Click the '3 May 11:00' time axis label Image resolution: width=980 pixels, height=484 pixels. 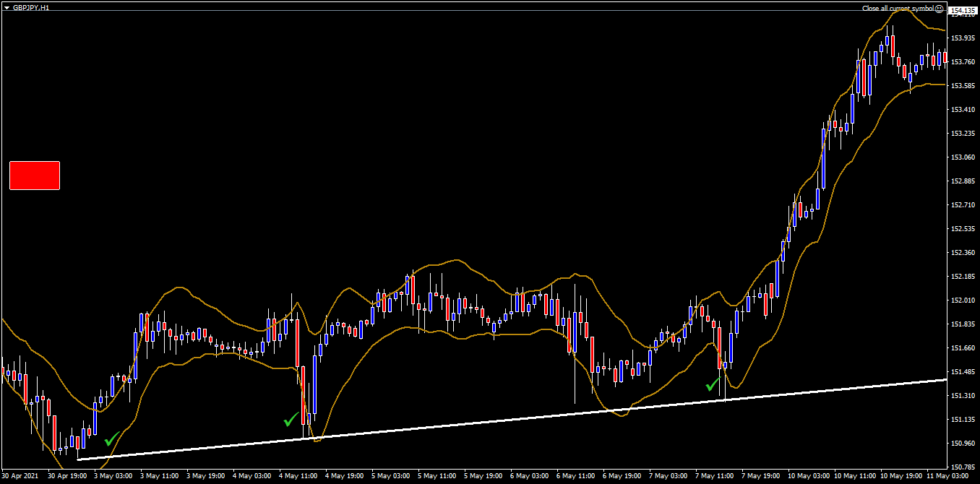160,477
